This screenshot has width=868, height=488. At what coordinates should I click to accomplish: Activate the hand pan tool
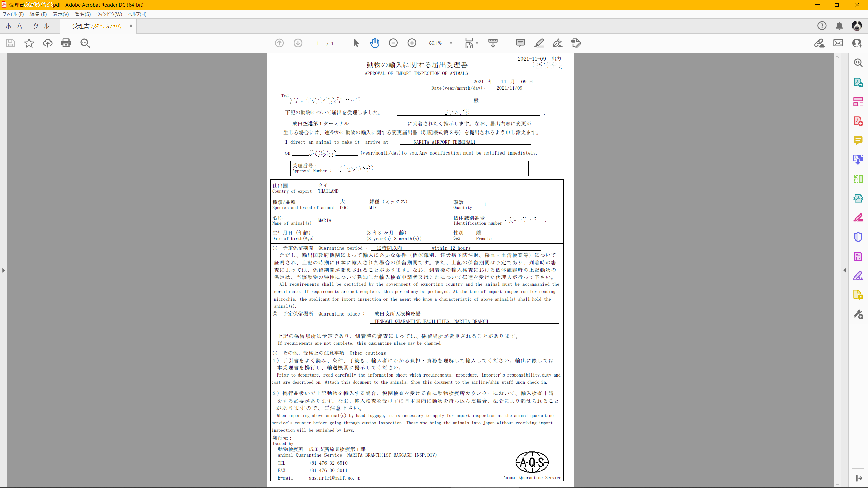point(375,43)
